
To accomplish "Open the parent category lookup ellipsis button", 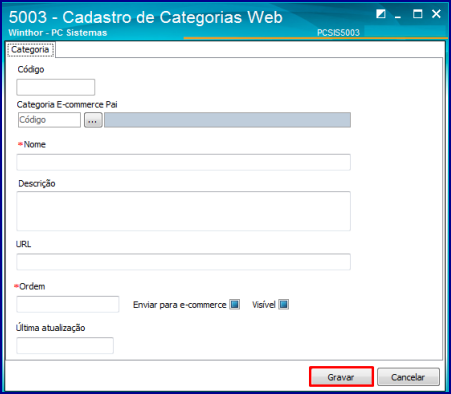I will [93, 120].
